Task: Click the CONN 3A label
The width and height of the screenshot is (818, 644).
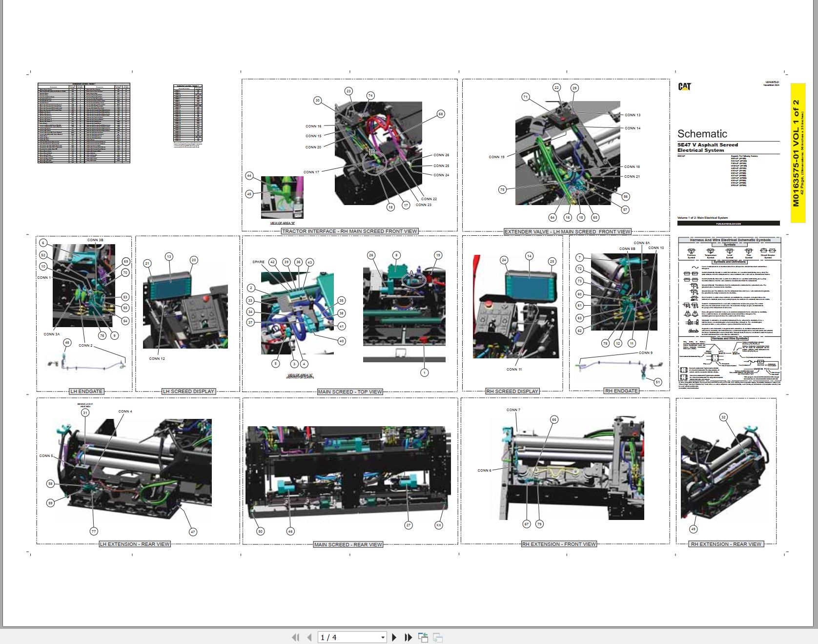Action: pyautogui.click(x=51, y=334)
